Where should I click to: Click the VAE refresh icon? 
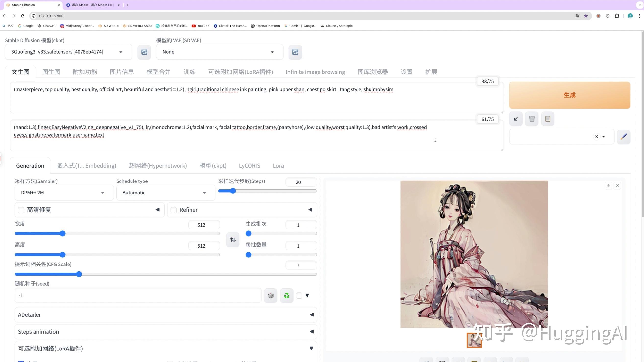pyautogui.click(x=295, y=52)
